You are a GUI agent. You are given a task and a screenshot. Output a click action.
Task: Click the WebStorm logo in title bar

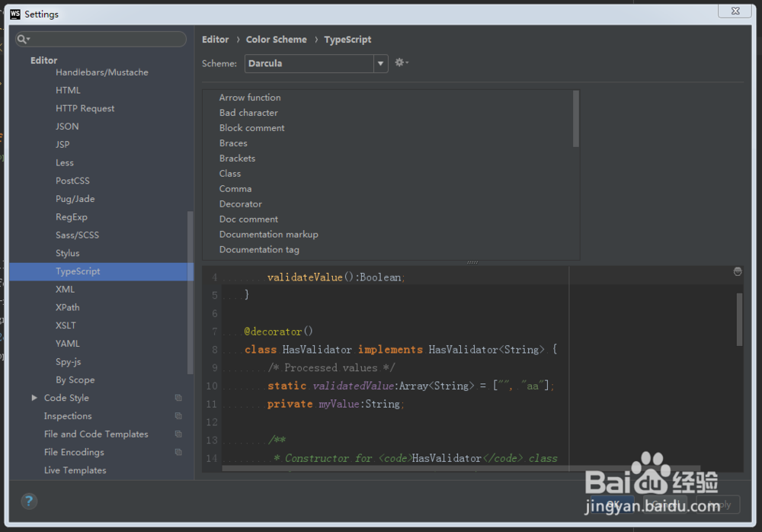15,14
